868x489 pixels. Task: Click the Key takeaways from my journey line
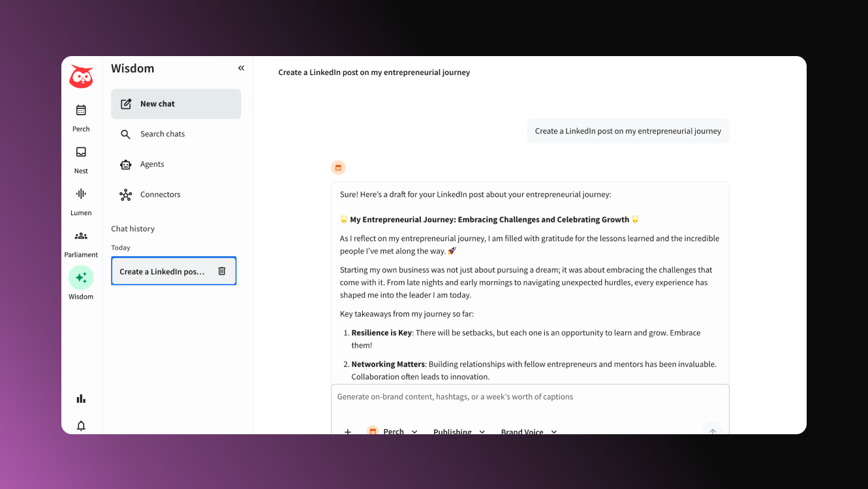pyautogui.click(x=407, y=314)
